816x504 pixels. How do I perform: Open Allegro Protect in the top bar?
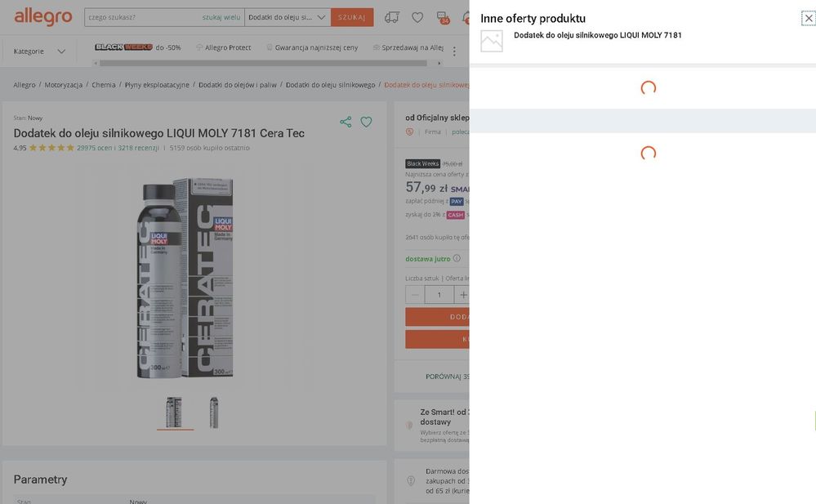pyautogui.click(x=223, y=47)
